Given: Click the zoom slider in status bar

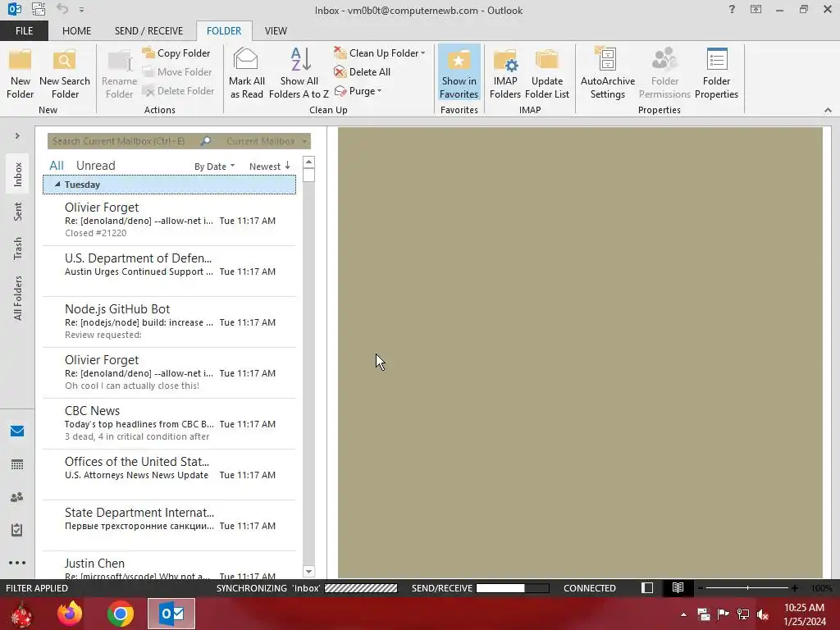Looking at the screenshot, I should click(x=747, y=588).
